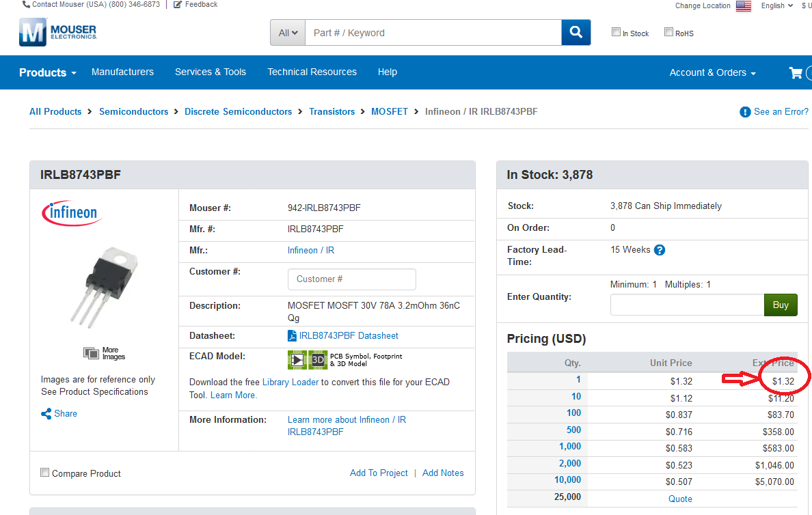Open the All search category dropdown

[x=288, y=33]
